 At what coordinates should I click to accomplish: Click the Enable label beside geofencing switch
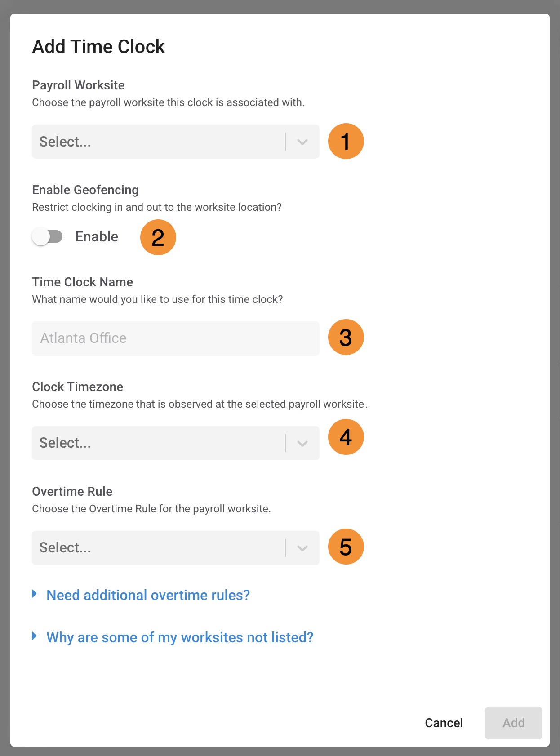[97, 236]
